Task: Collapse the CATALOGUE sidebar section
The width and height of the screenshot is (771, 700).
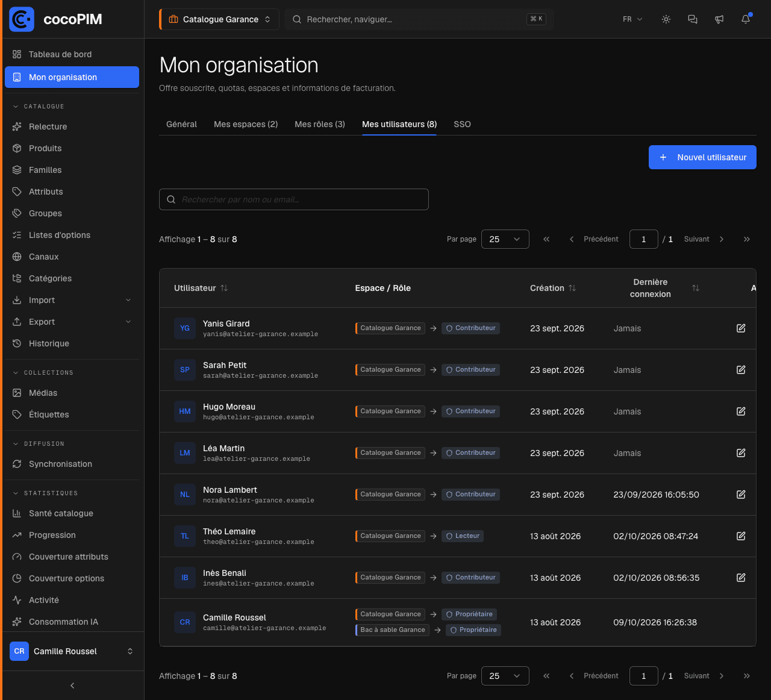Action: tap(39, 107)
